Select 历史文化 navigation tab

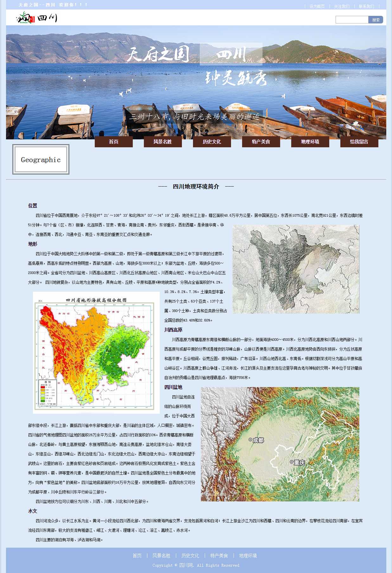pyautogui.click(x=212, y=142)
